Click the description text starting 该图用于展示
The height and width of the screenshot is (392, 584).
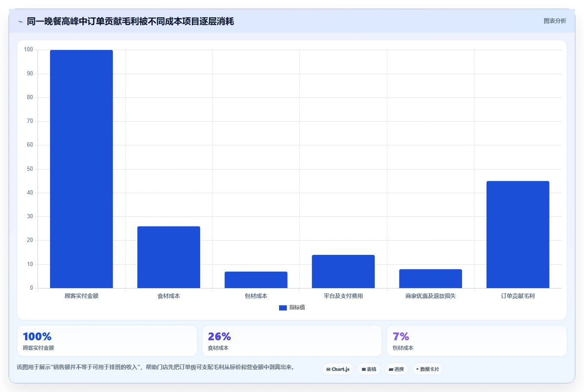tap(156, 367)
